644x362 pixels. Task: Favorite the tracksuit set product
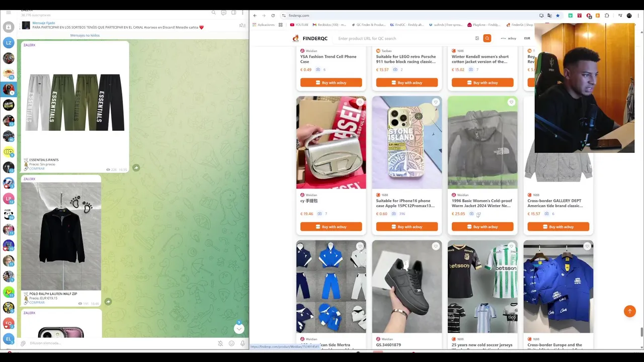tap(360, 246)
